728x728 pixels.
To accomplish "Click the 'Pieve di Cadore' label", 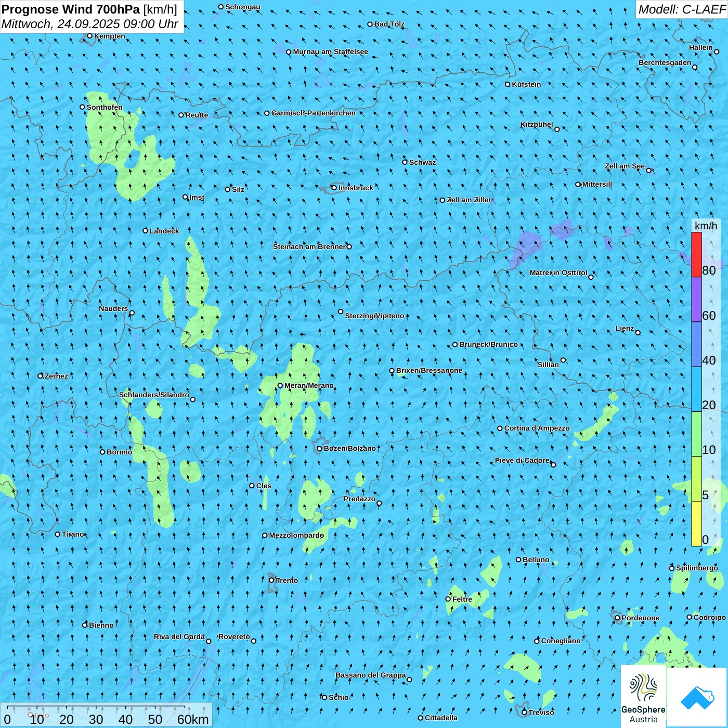I will pyautogui.click(x=522, y=460).
